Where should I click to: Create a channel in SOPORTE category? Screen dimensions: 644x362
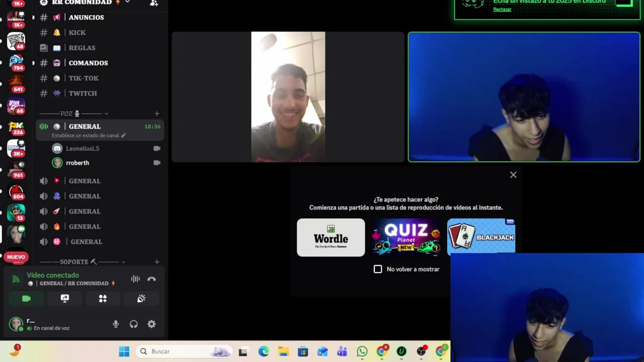pos(157,262)
